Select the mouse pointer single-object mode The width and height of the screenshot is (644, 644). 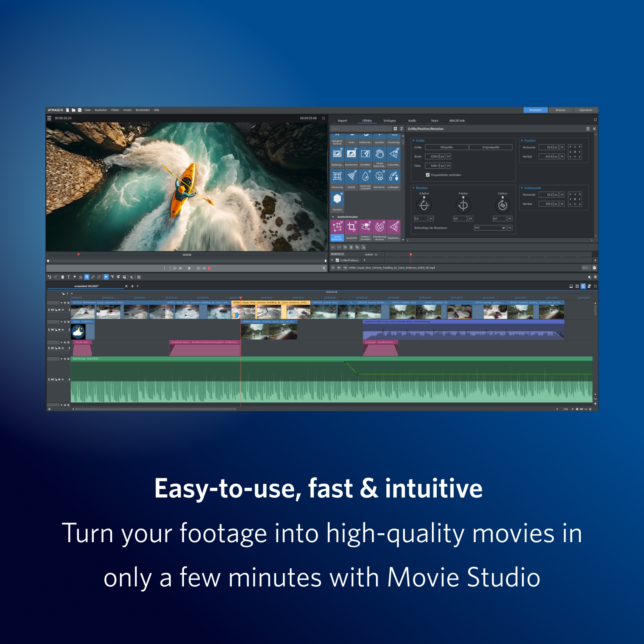pyautogui.click(x=106, y=277)
